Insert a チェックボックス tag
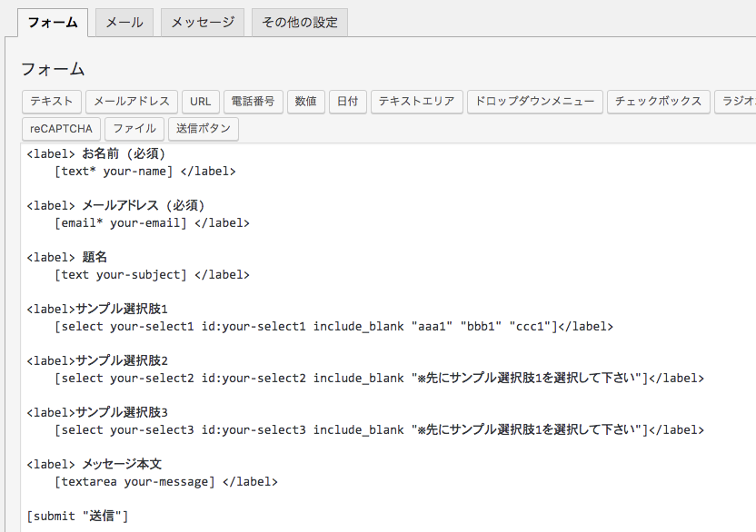This screenshot has height=532, width=756. point(658,101)
